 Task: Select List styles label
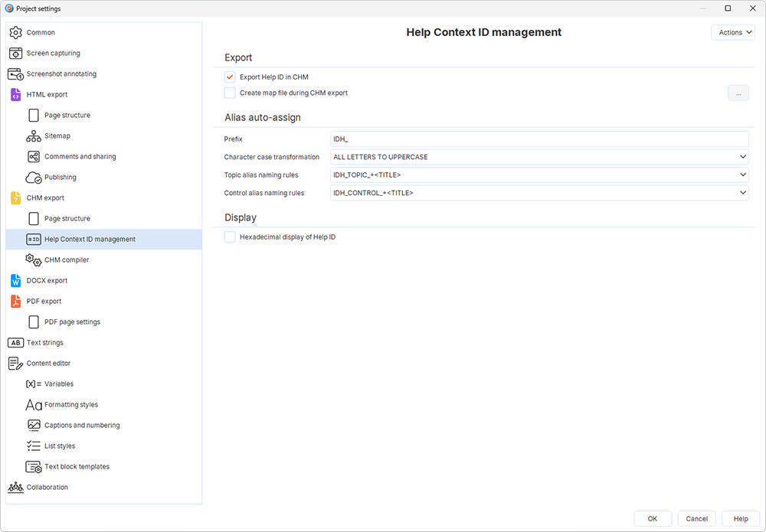tap(60, 446)
